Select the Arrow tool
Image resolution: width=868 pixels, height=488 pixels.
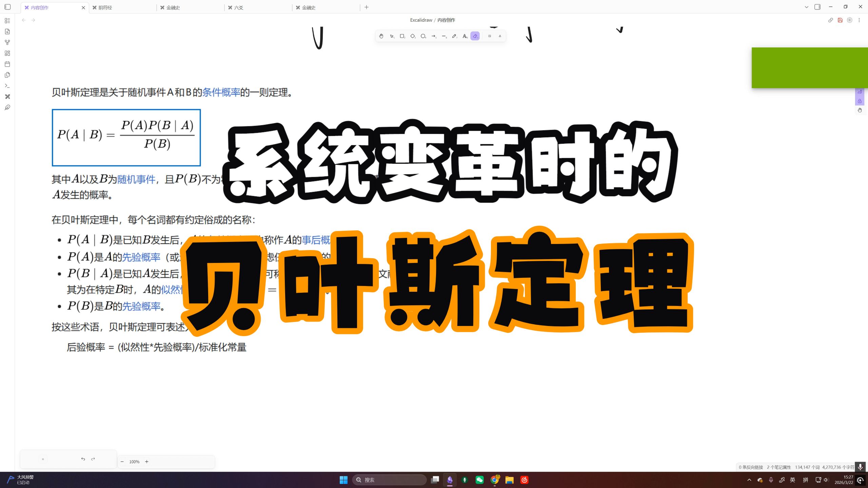(434, 36)
